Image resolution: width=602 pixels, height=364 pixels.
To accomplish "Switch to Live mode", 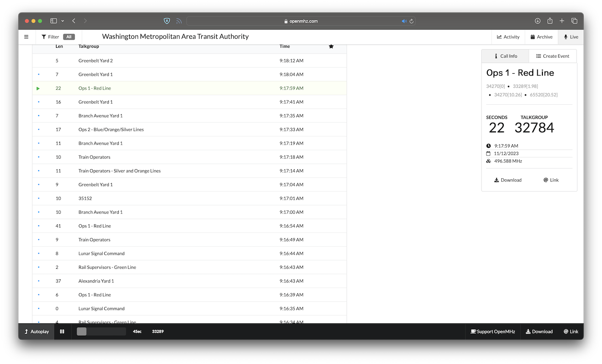I will pyautogui.click(x=571, y=37).
